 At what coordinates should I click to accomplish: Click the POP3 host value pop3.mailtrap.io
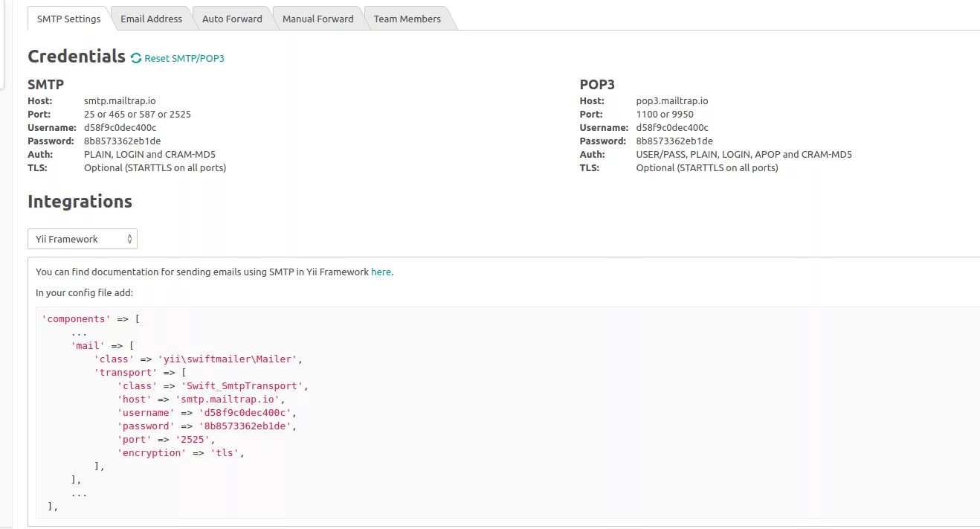[672, 100]
